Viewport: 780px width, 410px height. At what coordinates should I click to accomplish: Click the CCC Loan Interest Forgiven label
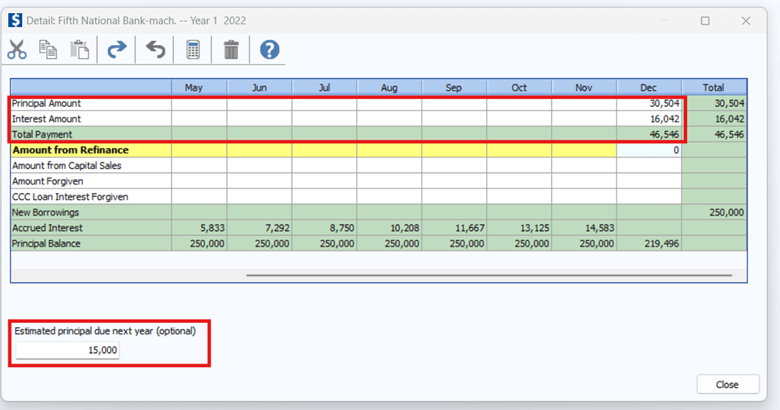[70, 197]
